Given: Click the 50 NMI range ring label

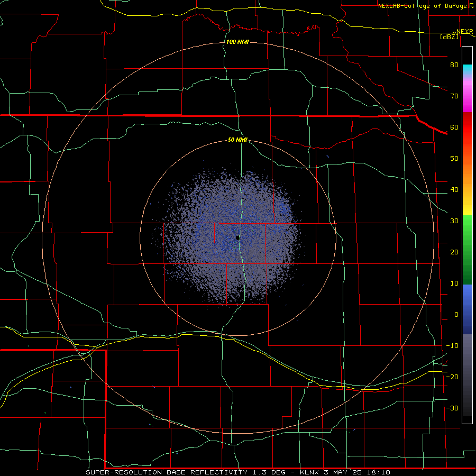Looking at the screenshot, I should tap(237, 140).
